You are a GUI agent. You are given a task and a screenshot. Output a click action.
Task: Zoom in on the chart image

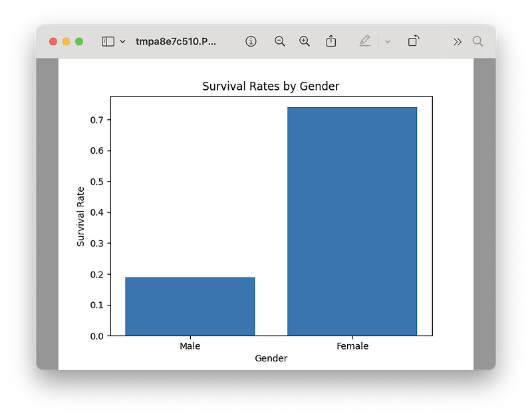pyautogui.click(x=305, y=41)
